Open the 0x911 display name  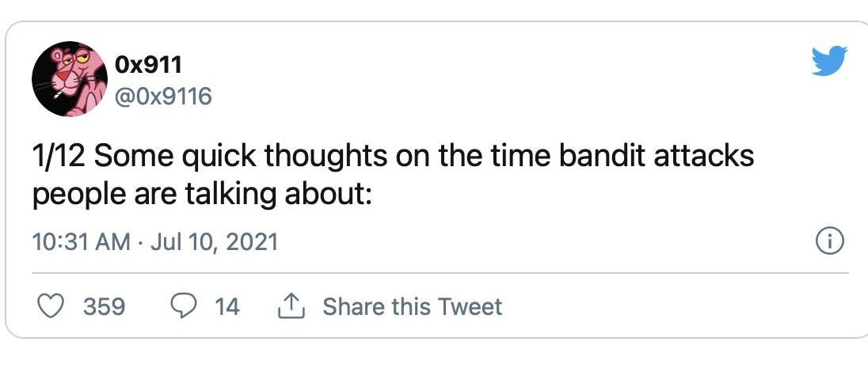click(x=150, y=64)
